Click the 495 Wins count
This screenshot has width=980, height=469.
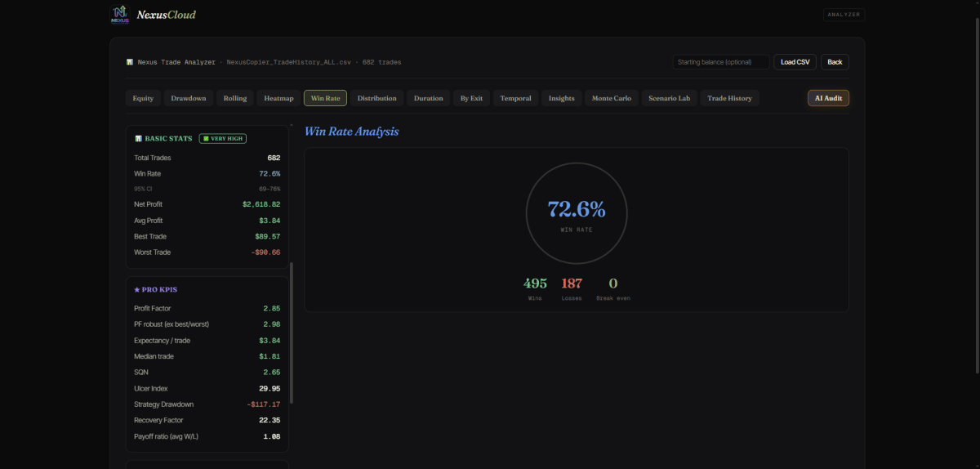tap(535, 284)
